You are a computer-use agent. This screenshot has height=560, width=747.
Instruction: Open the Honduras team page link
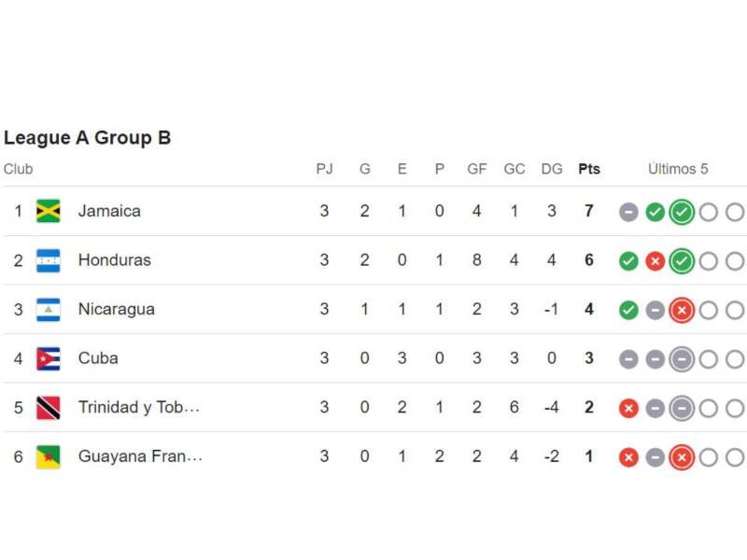point(114,260)
